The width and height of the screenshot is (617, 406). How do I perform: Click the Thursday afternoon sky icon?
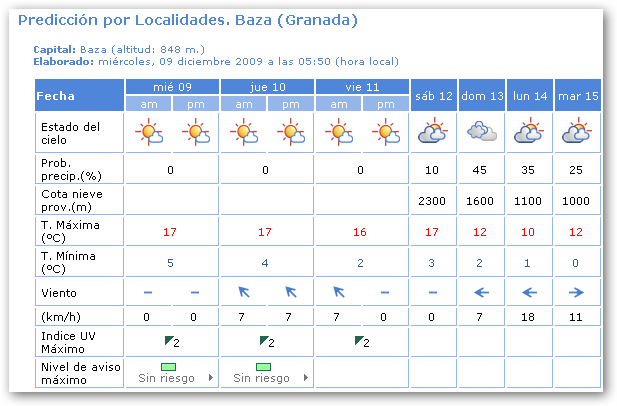(x=290, y=132)
